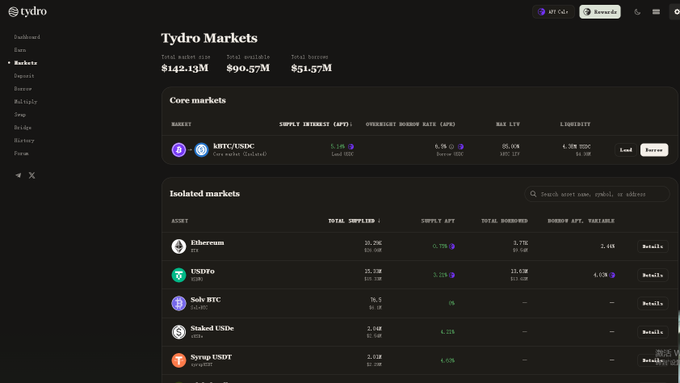Click the purple kBTC coin icon
The width and height of the screenshot is (680, 383).
click(179, 150)
